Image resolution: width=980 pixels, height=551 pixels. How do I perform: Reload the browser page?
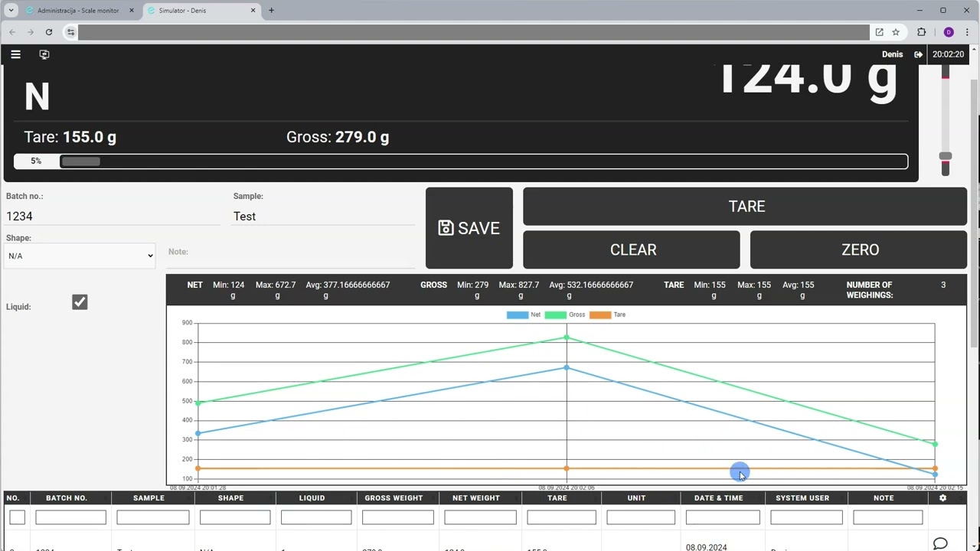tap(49, 32)
